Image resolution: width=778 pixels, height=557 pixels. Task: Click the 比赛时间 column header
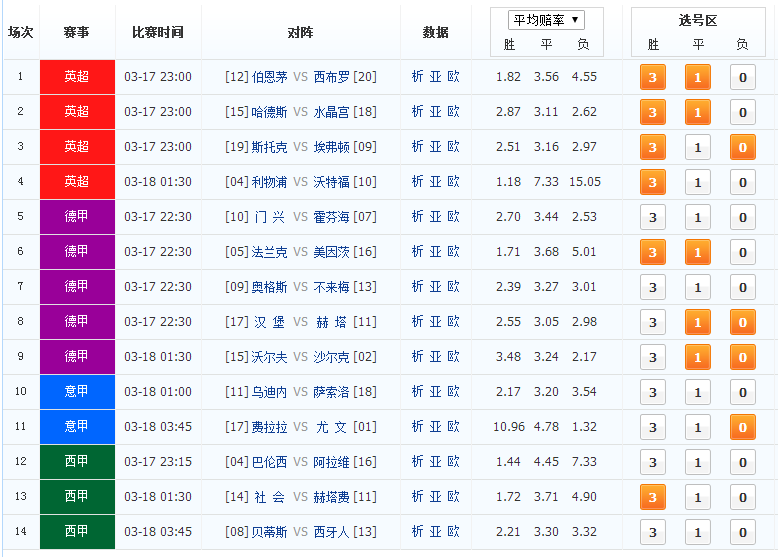pyautogui.click(x=158, y=33)
